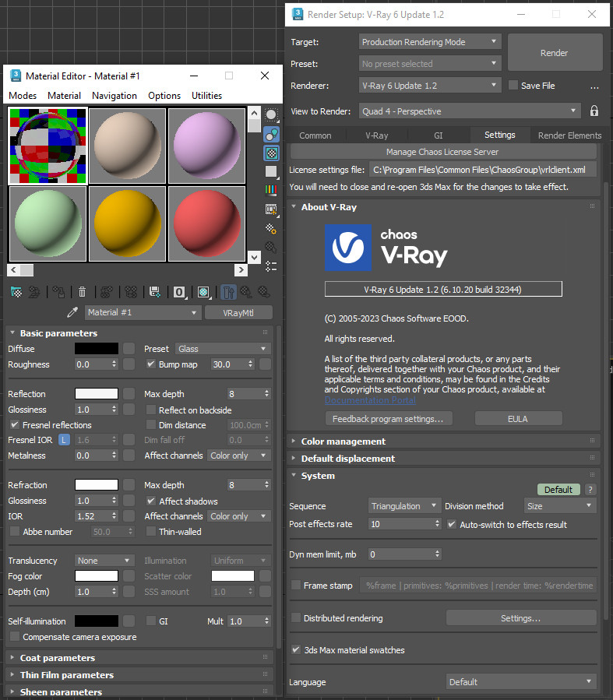The image size is (613, 700).
Task: Click the Make Preview filmstrip icon
Action: [x=271, y=209]
